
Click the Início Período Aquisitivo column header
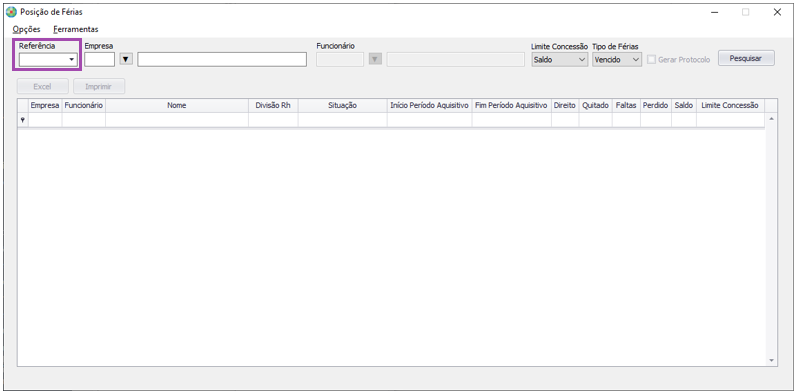[x=429, y=106]
